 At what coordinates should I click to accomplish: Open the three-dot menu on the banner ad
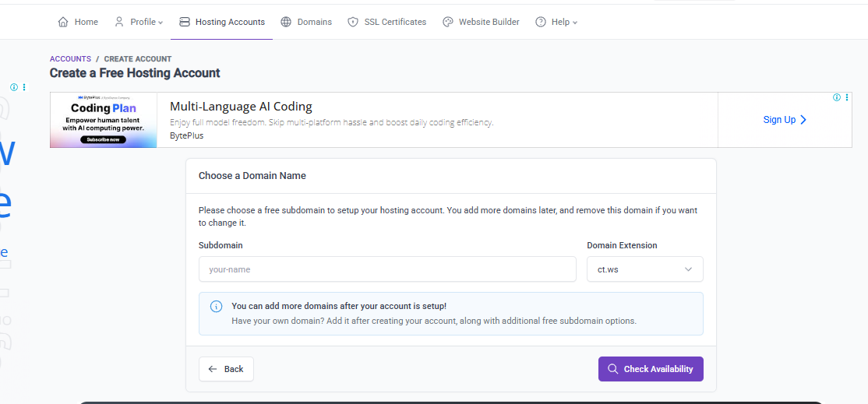tap(847, 97)
